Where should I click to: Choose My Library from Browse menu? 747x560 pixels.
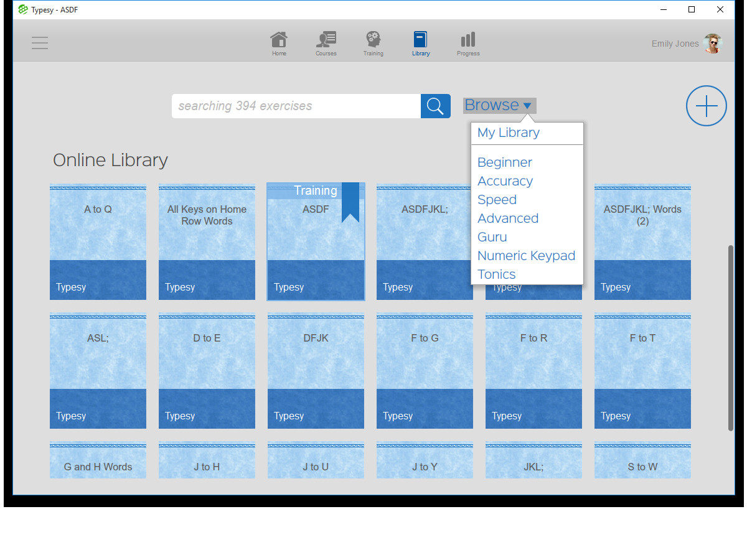[x=509, y=133]
